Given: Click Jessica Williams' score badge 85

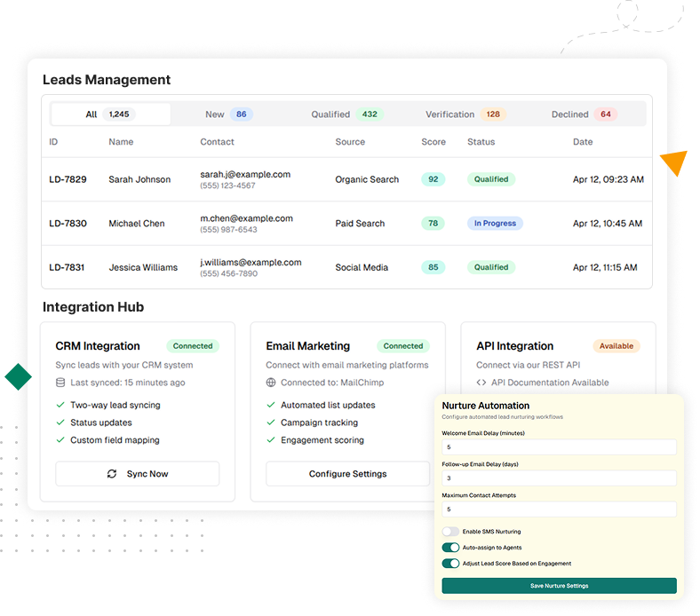Looking at the screenshot, I should (x=434, y=268).
